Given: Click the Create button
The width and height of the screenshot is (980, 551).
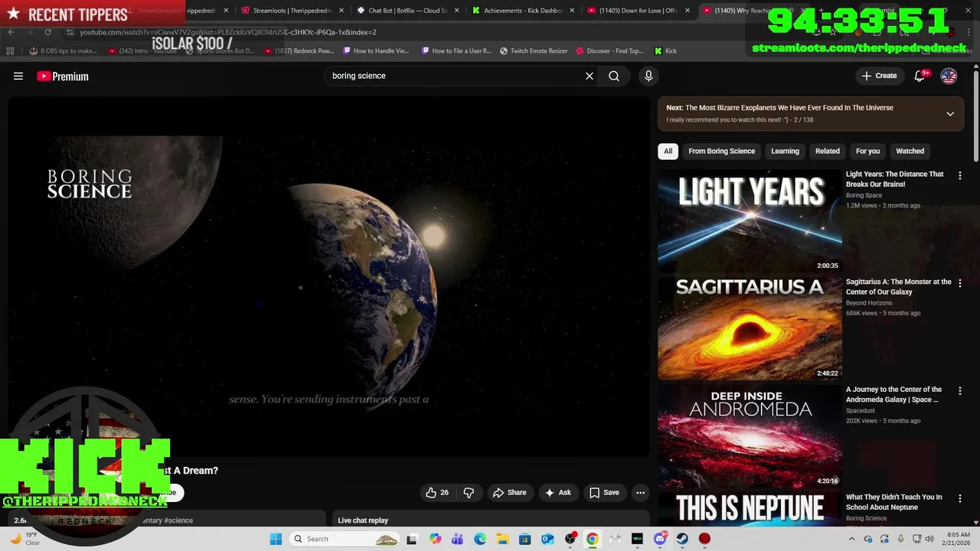Looking at the screenshot, I should click(879, 76).
